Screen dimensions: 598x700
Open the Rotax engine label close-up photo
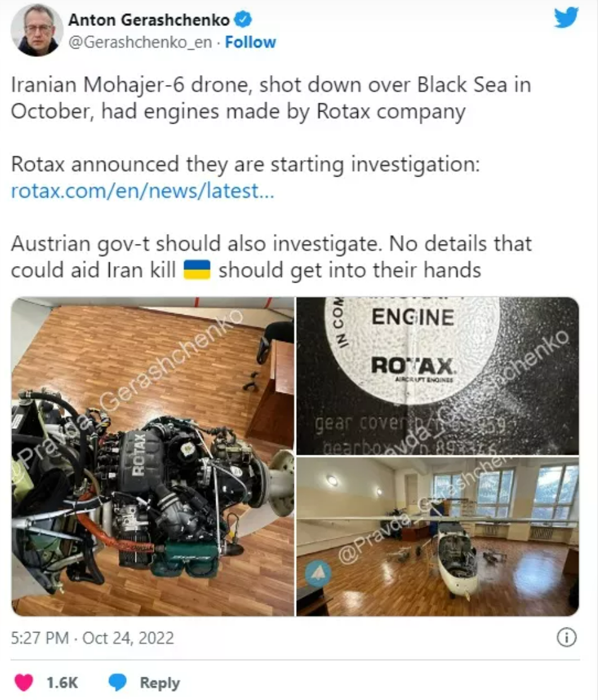pos(437,375)
